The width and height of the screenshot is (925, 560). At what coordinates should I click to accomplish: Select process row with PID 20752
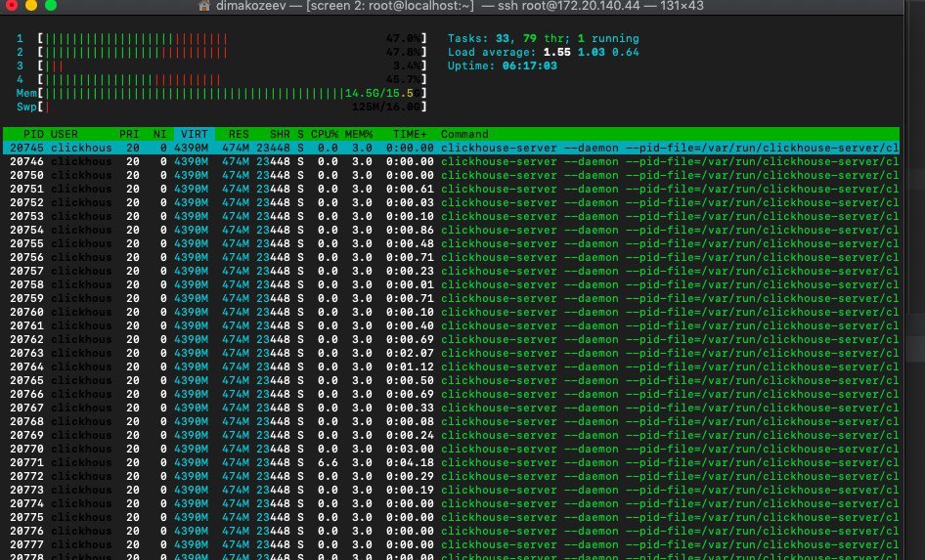click(x=452, y=202)
